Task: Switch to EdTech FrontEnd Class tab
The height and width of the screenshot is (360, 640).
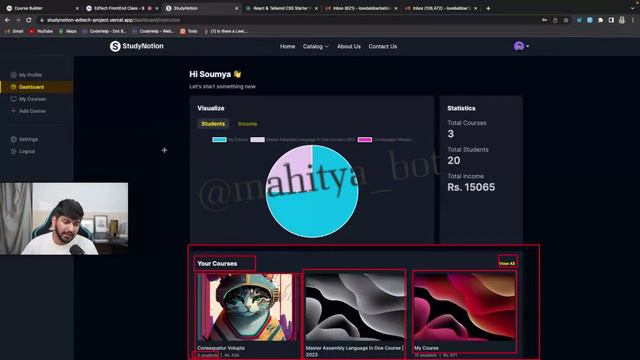Action: click(122, 8)
